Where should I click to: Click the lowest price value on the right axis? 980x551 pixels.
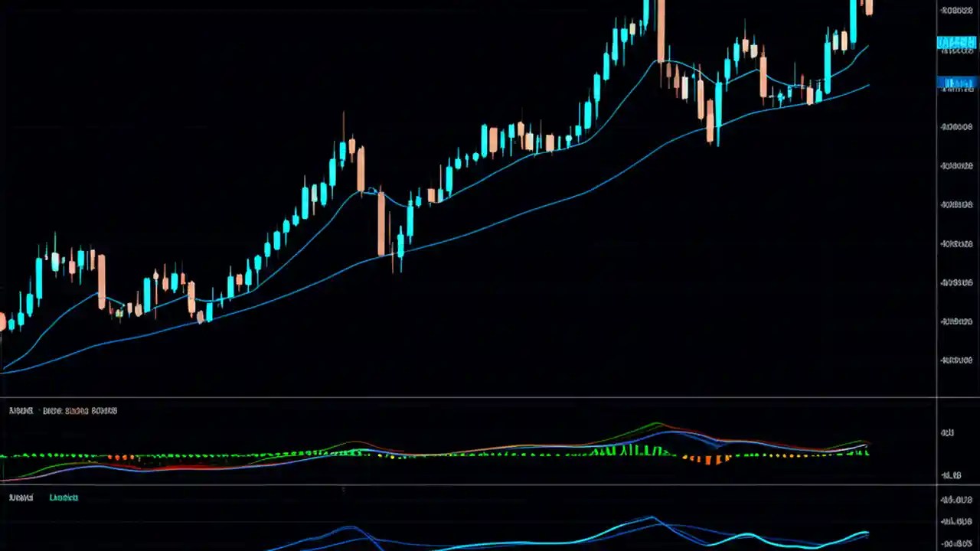pyautogui.click(x=956, y=360)
